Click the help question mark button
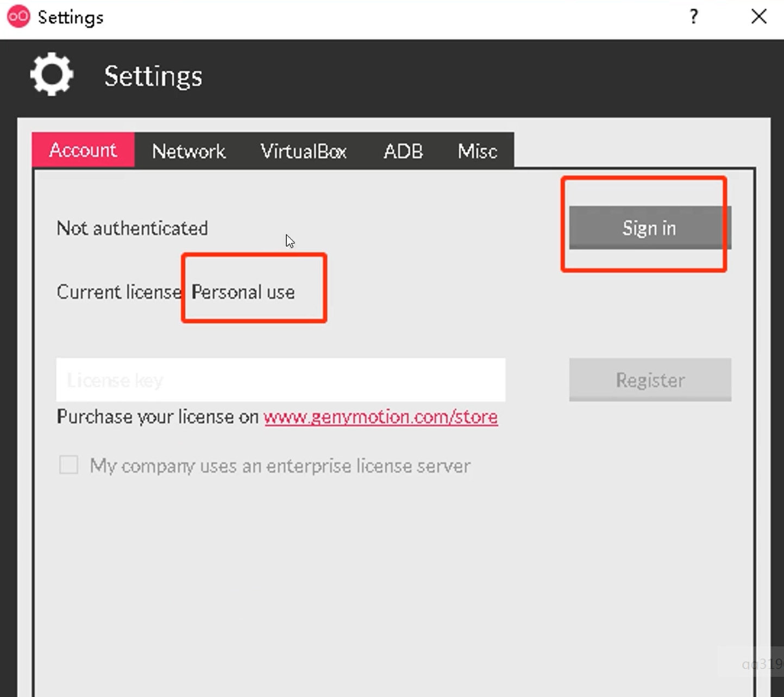Image resolution: width=784 pixels, height=697 pixels. [694, 17]
